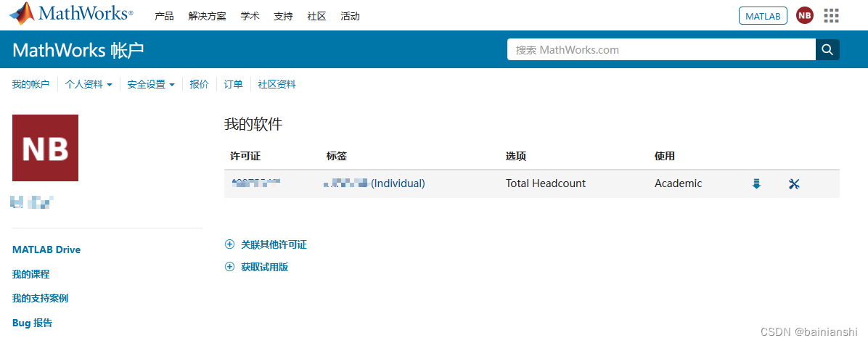The image size is (868, 343).
Task: Click the Total Headcount cell
Action: 546,183
